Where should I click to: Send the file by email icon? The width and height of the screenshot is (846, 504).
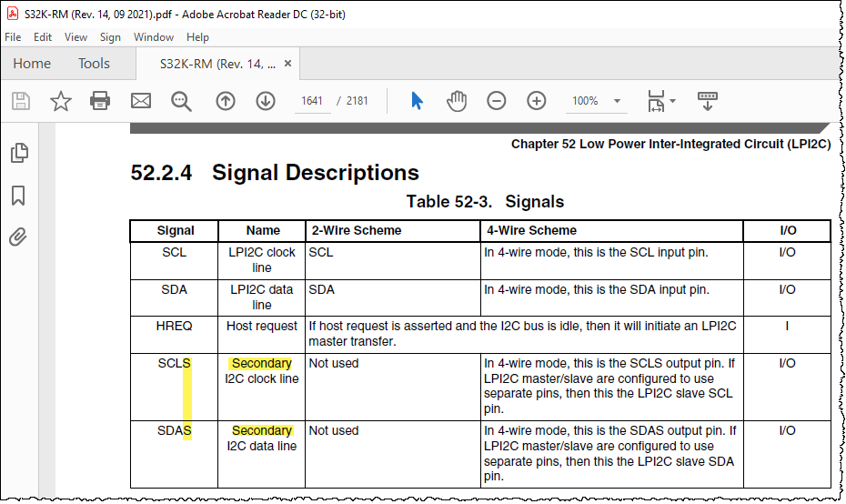click(x=141, y=101)
